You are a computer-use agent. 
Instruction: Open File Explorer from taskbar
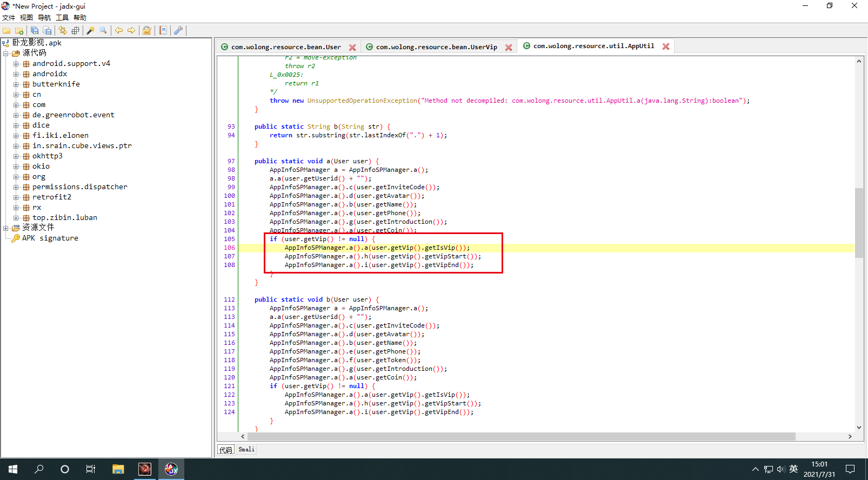[118, 469]
